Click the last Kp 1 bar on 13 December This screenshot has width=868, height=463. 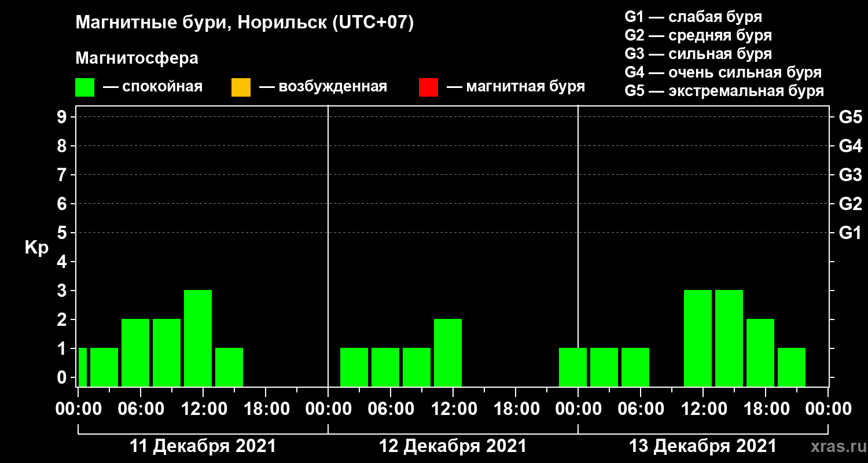pos(792,367)
